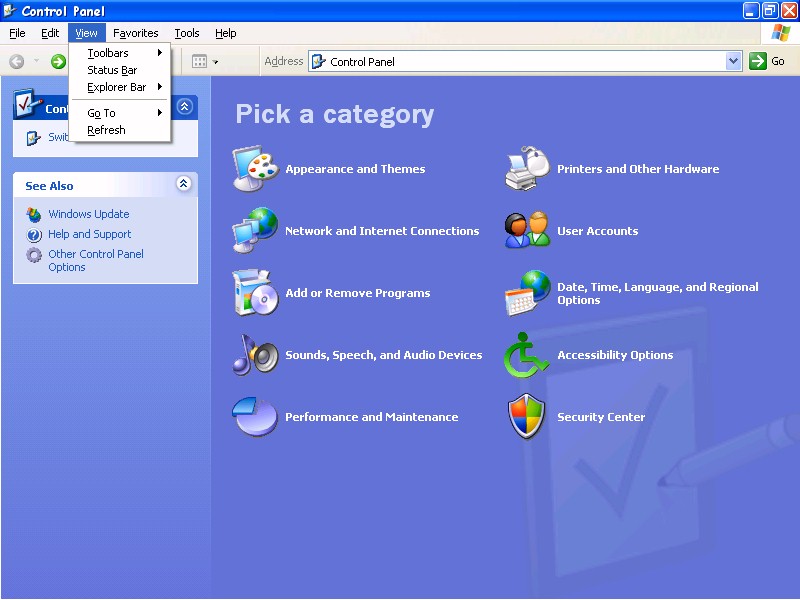Click Sounds, Speech, and Audio Devices label
This screenshot has height=600, width=800.
pos(384,355)
